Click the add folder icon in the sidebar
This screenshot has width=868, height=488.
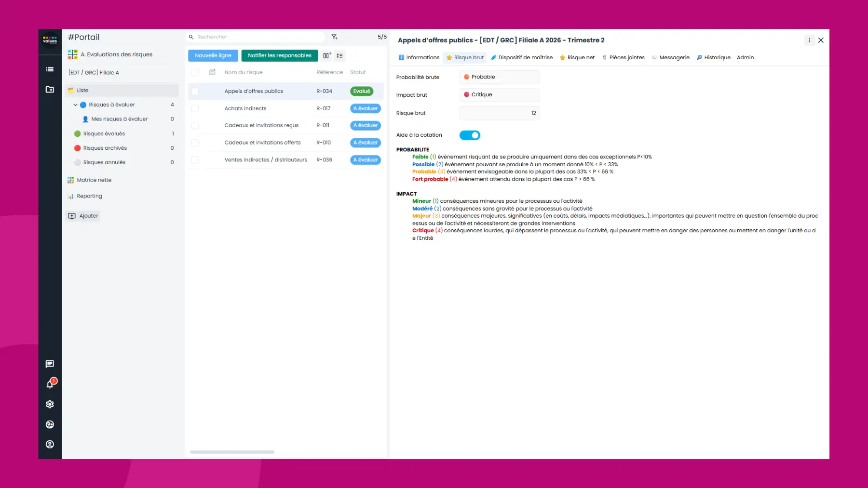coord(50,90)
